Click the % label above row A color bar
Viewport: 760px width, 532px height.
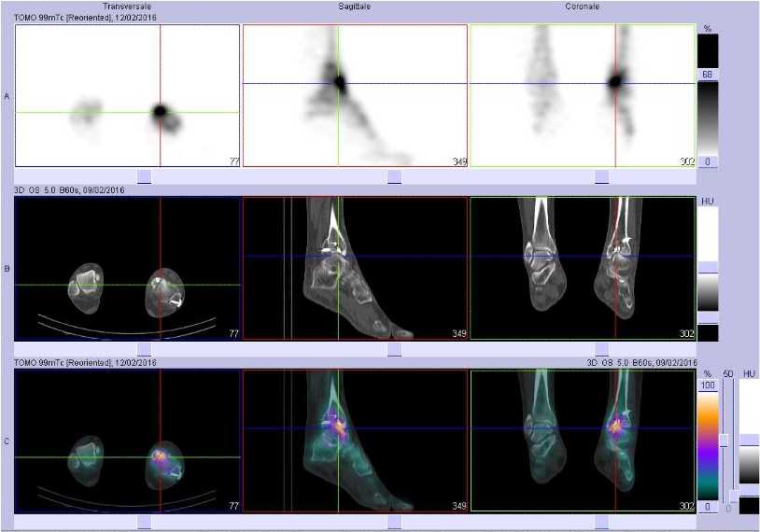pyautogui.click(x=708, y=29)
